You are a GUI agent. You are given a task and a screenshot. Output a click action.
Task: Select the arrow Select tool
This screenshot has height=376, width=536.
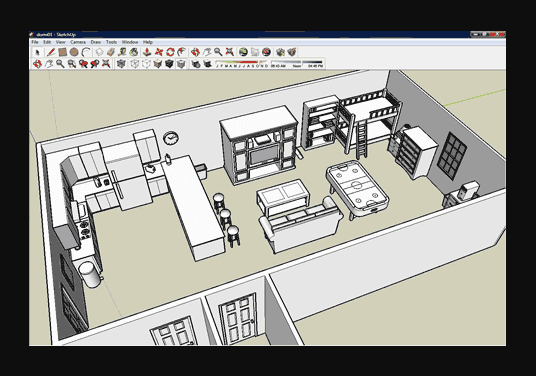click(x=38, y=52)
